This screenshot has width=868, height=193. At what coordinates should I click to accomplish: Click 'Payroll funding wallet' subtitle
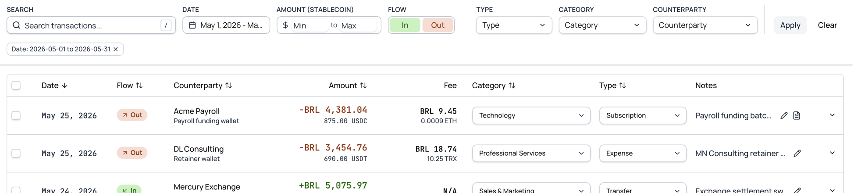[206, 121]
